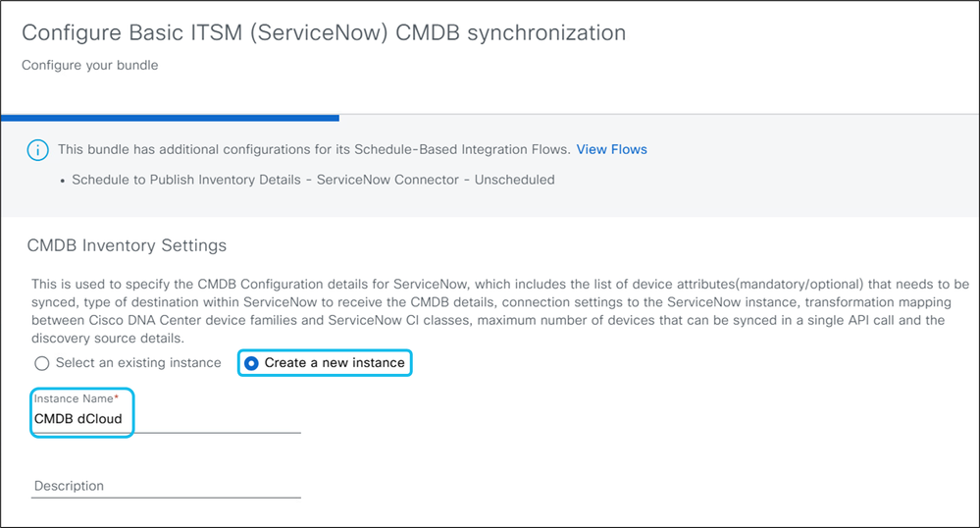Click the unfilled gray portion of progress bar
980x528 pixels.
657,118
